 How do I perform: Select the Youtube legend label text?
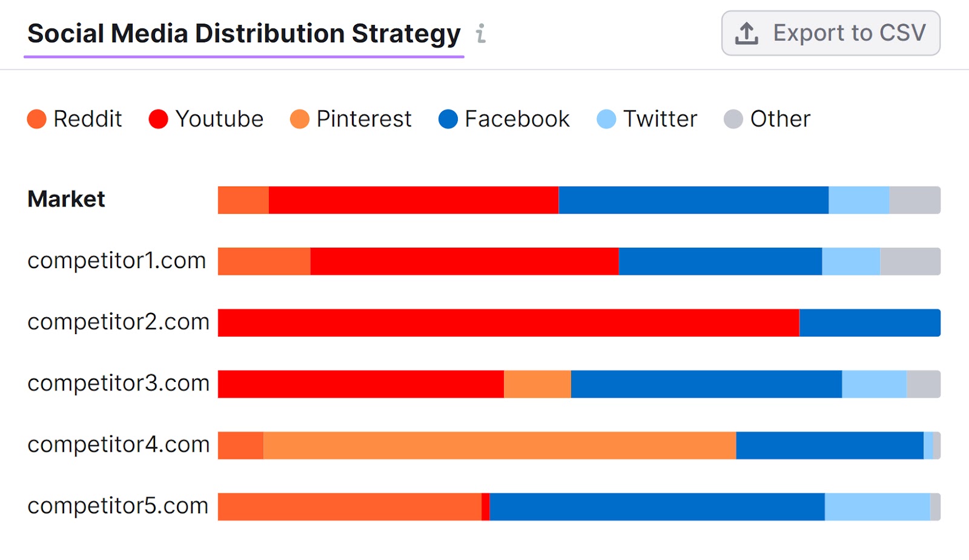tap(218, 119)
